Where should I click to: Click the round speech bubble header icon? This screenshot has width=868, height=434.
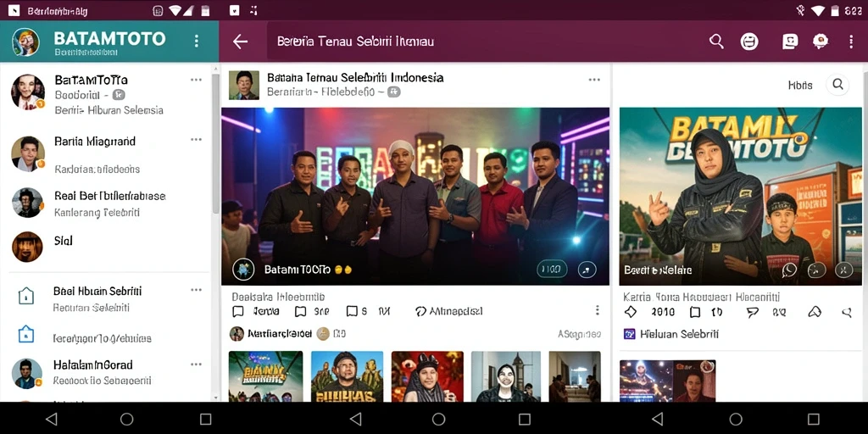820,41
